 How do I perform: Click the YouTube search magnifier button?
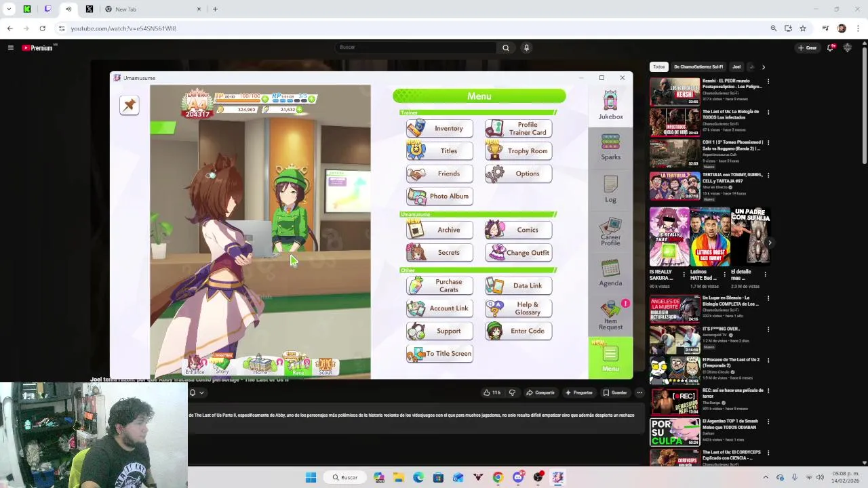[505, 47]
